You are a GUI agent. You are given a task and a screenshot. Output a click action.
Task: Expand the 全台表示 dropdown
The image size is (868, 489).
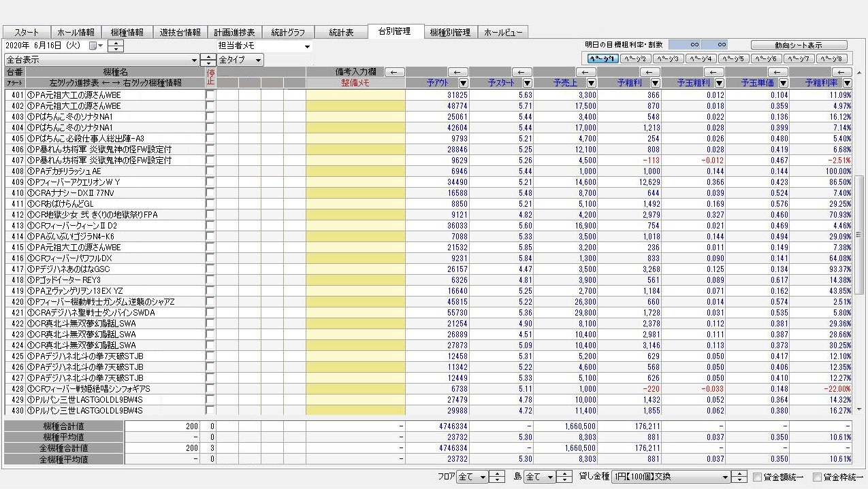tap(195, 60)
